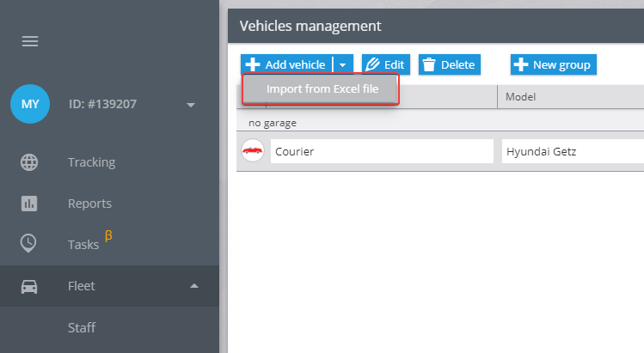Open the Add vehicle dropdown arrow
Screen dimensions: 644x353
point(343,64)
